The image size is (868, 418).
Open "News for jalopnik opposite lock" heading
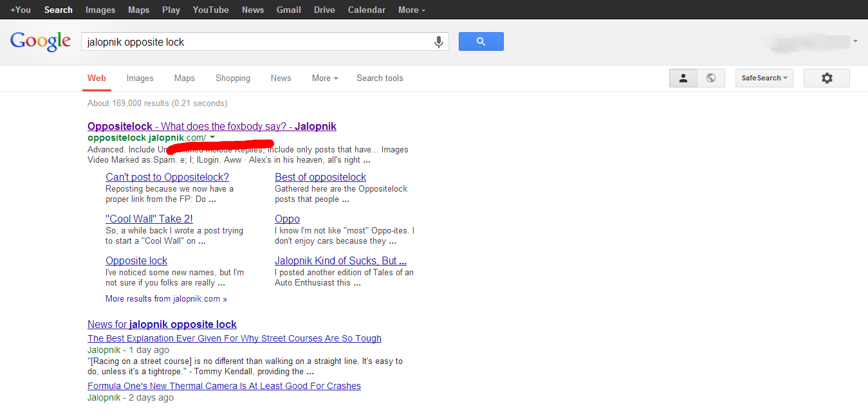(x=162, y=324)
